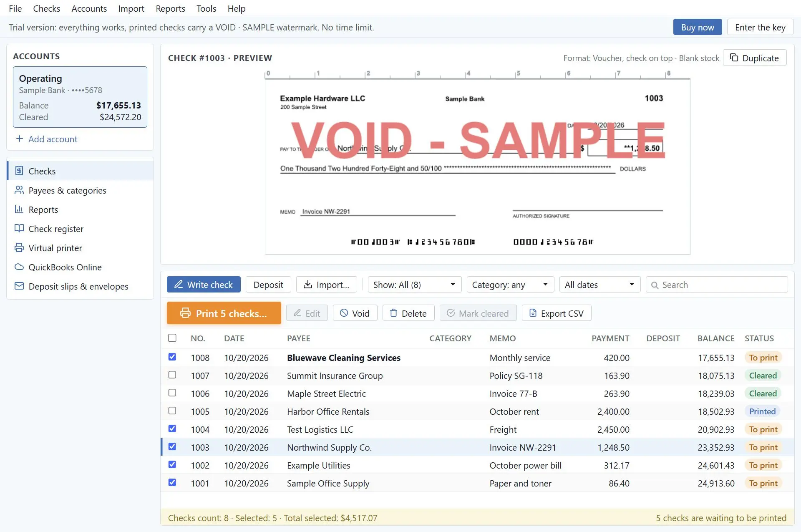Select the Operating account card
801x532 pixels.
pos(80,97)
